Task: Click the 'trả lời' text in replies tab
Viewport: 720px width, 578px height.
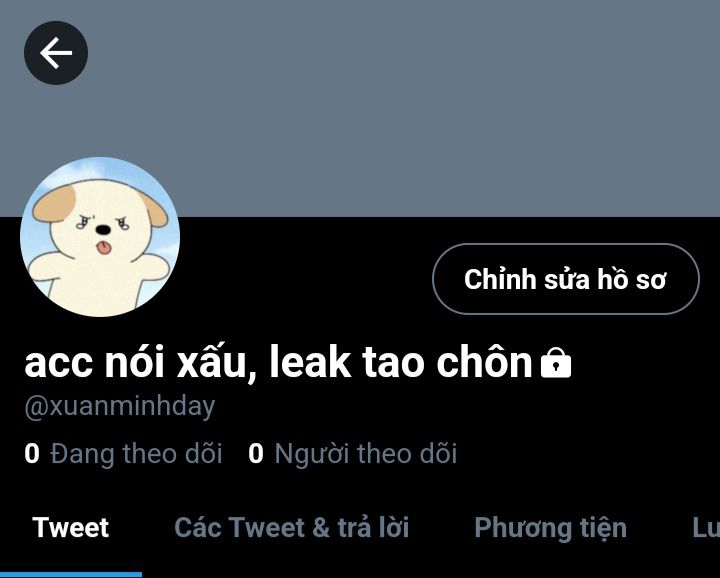Action: pos(373,527)
